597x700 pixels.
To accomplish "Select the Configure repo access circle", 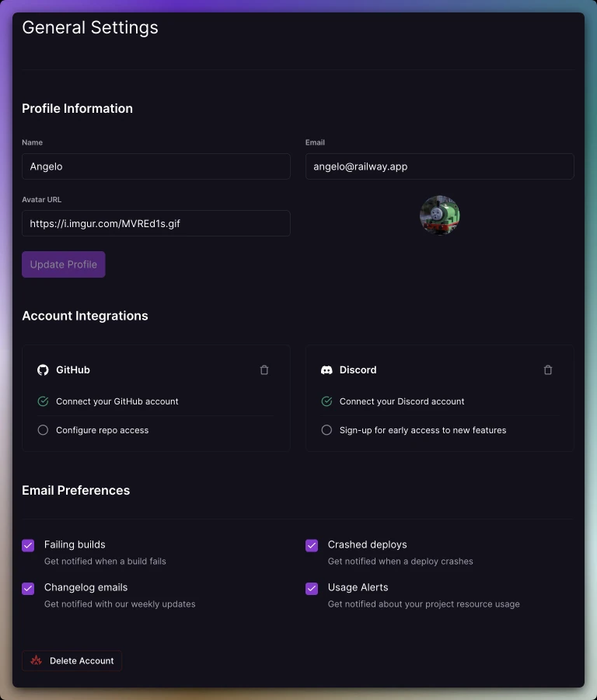I will pyautogui.click(x=43, y=430).
